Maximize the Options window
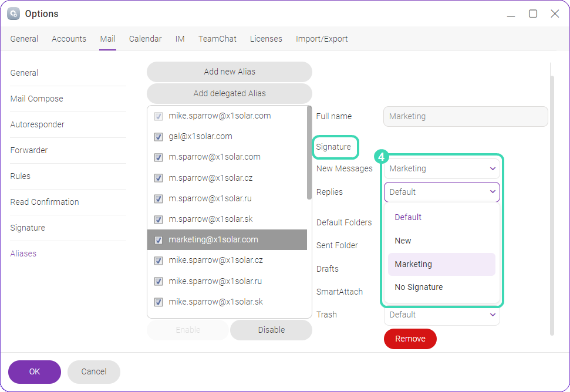 pyautogui.click(x=533, y=14)
